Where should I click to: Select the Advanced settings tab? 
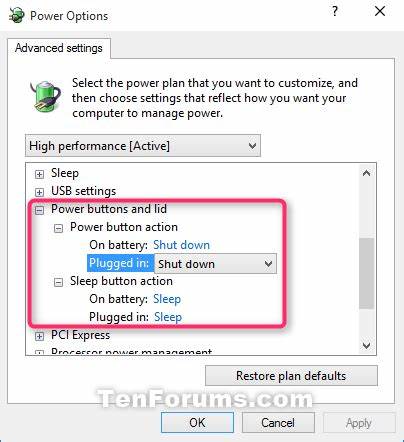coord(59,48)
